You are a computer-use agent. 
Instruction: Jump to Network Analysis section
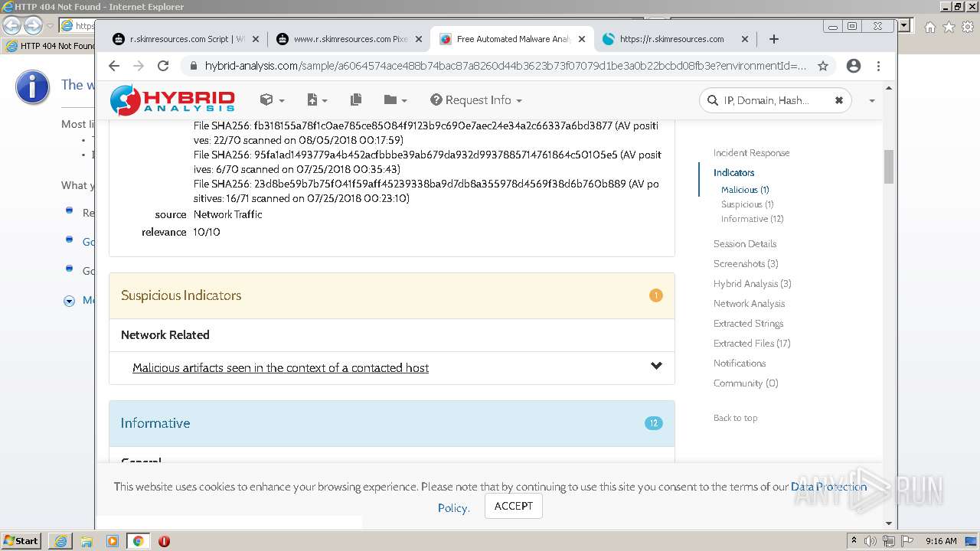(x=749, y=304)
